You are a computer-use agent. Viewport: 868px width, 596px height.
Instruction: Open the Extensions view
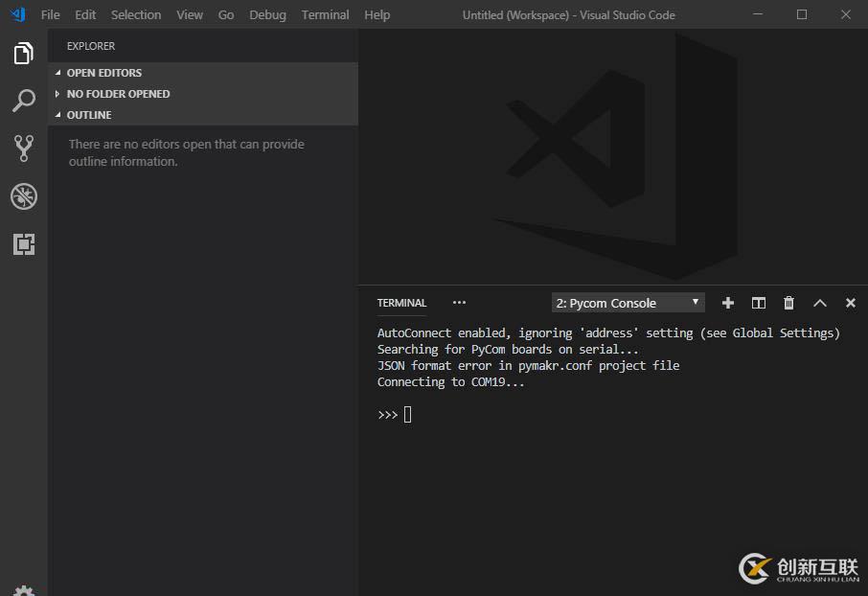click(x=23, y=244)
